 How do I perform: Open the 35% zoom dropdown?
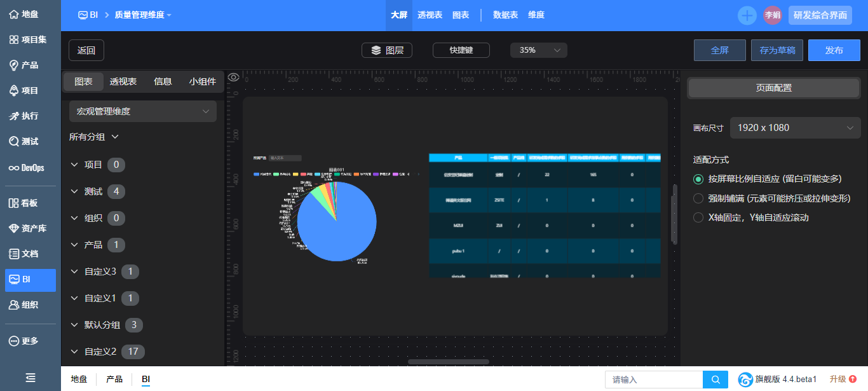(x=539, y=50)
